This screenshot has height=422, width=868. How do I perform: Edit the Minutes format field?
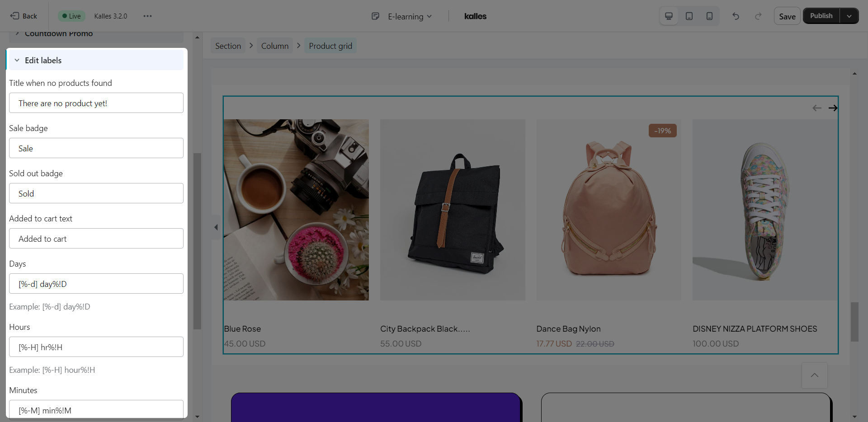pyautogui.click(x=96, y=409)
